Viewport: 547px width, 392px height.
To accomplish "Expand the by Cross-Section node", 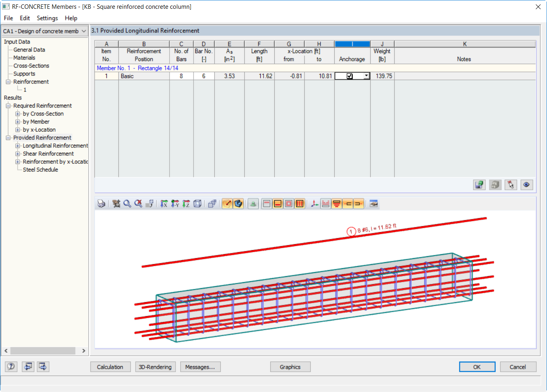I will pyautogui.click(x=18, y=114).
